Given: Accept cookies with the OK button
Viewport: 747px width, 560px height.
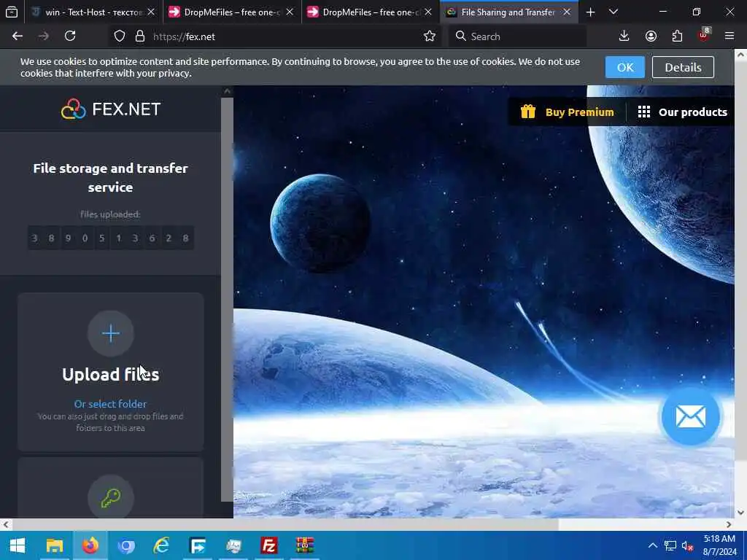Looking at the screenshot, I should (625, 67).
